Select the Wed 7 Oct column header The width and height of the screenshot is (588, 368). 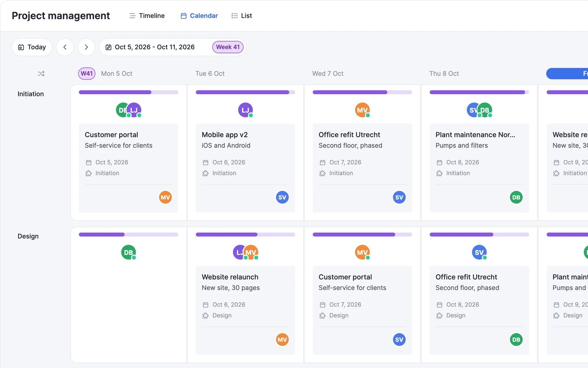[328, 74]
